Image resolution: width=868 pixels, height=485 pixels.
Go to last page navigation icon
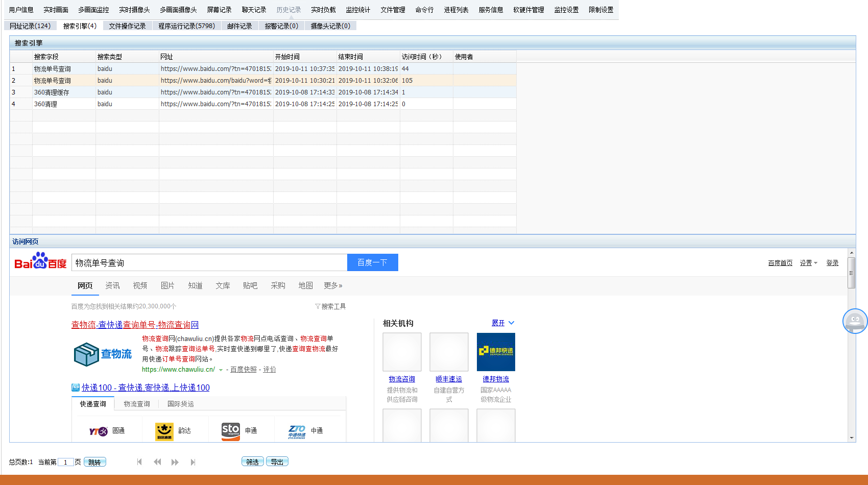[193, 462]
